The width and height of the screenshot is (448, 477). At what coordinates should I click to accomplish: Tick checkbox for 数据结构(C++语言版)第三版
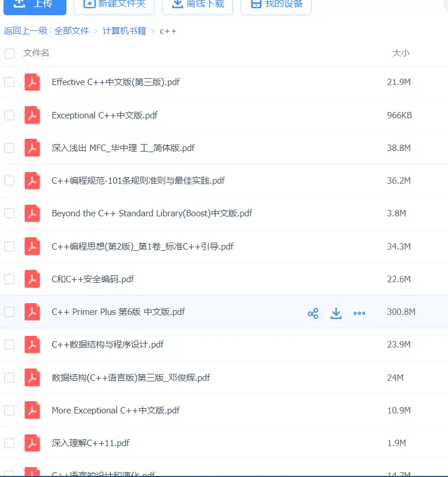click(x=9, y=378)
